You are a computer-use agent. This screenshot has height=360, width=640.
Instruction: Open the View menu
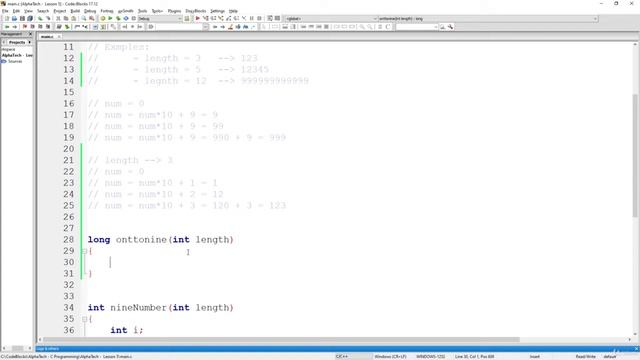pyautogui.click(x=28, y=11)
